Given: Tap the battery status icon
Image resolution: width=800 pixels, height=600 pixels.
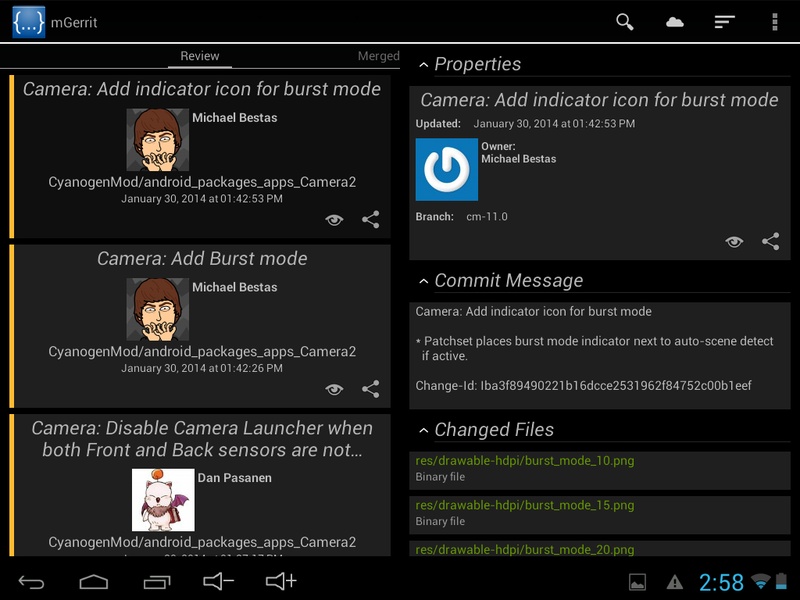Looking at the screenshot, I should point(781,581).
